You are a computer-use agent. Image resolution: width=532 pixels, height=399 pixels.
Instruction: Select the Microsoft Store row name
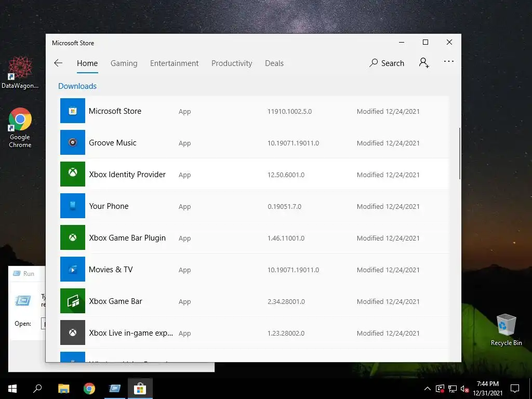pos(115,111)
